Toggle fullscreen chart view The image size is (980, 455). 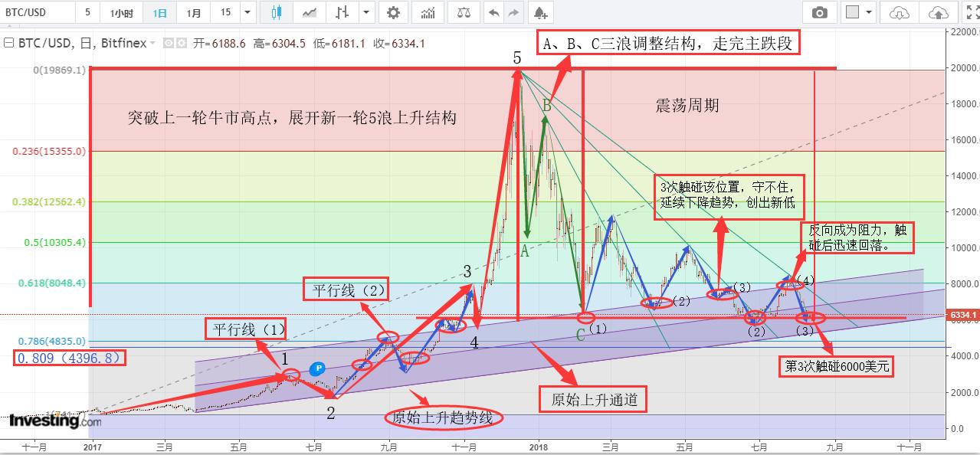(972, 12)
